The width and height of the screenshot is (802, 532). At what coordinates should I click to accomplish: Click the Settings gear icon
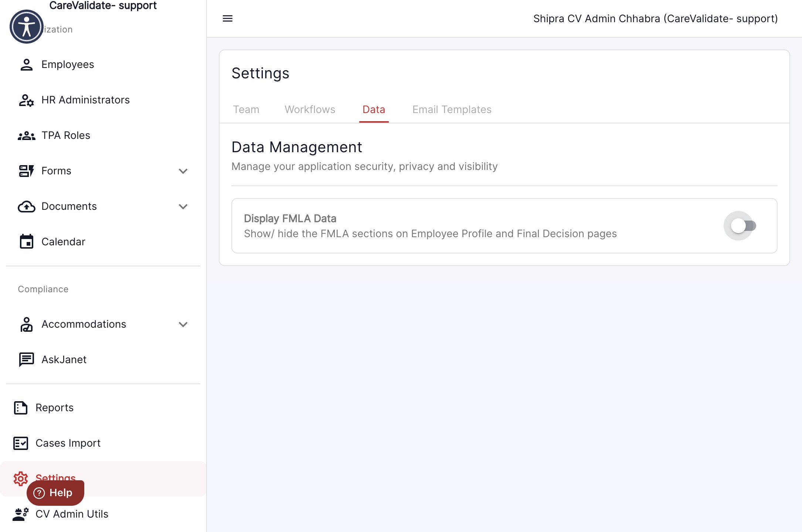21,478
